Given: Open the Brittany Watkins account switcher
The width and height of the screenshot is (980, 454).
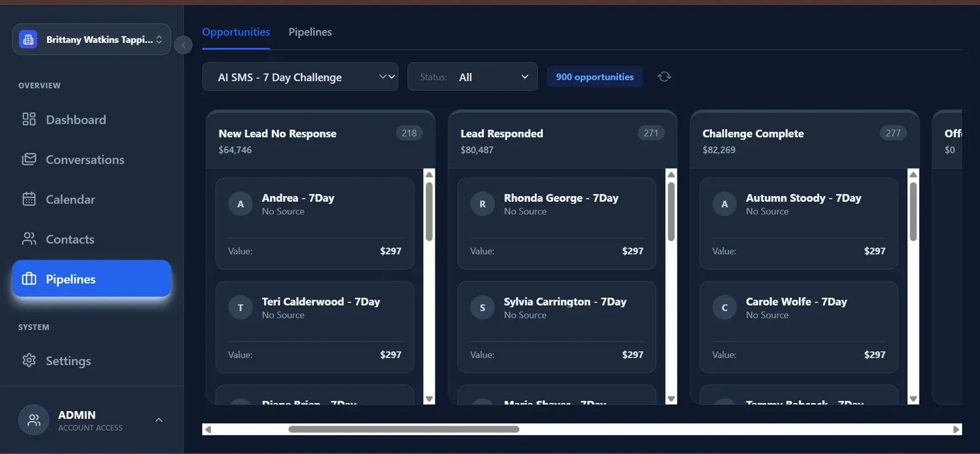Looking at the screenshot, I should coord(91,39).
